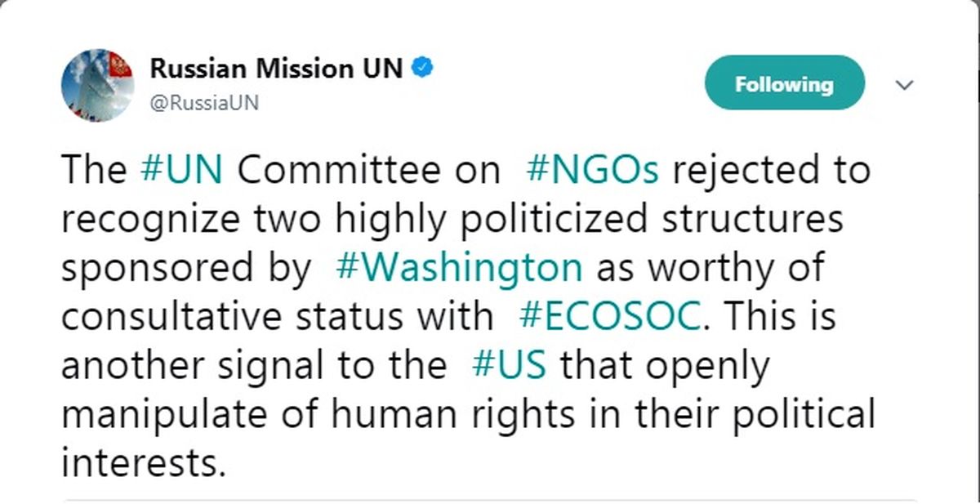Viewport: 980px width, 504px height.
Task: Expand the tweet options chevron menu
Action: click(904, 86)
